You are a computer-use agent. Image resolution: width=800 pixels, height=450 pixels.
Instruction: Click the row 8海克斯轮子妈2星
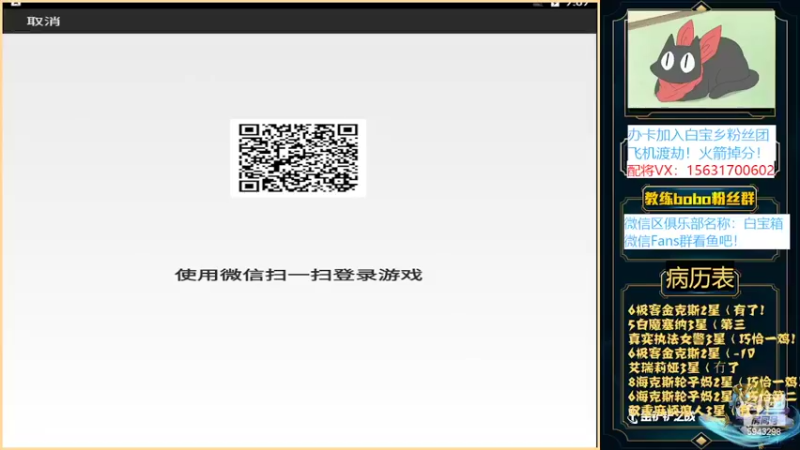tap(712, 382)
